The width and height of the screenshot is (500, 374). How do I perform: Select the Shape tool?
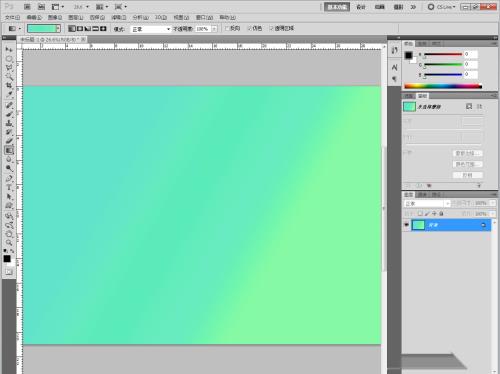(x=9, y=206)
